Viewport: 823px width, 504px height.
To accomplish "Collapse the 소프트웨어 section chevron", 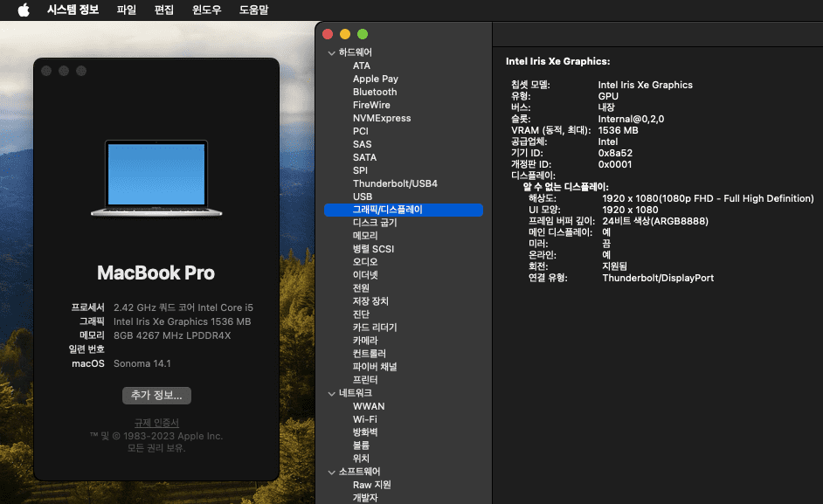I will pyautogui.click(x=331, y=473).
